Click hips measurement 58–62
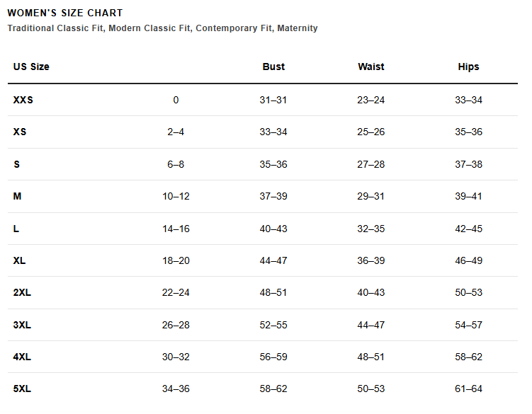The width and height of the screenshot is (532, 414). point(468,357)
